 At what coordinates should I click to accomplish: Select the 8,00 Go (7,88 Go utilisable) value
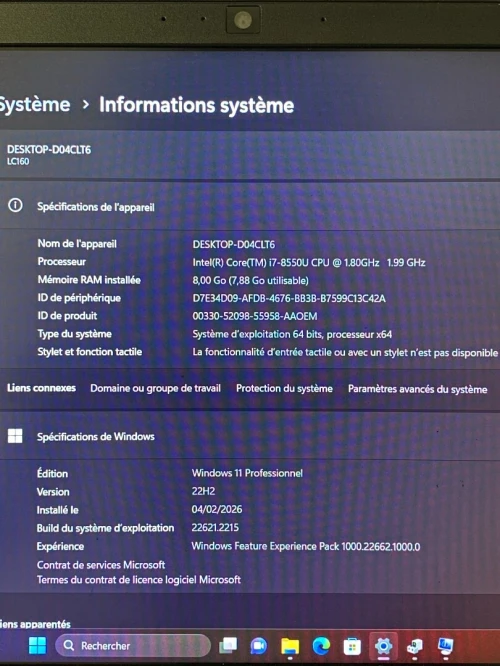pos(251,280)
